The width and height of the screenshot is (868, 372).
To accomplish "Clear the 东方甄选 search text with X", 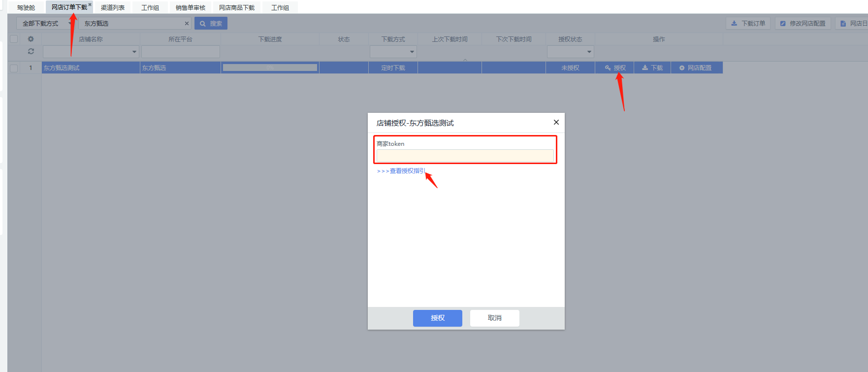I will point(187,23).
